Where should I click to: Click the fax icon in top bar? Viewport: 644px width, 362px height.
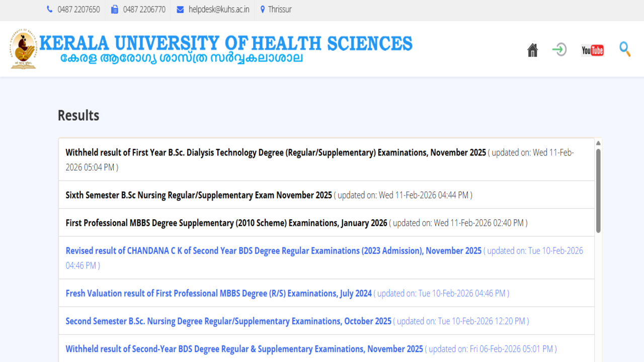115,10
